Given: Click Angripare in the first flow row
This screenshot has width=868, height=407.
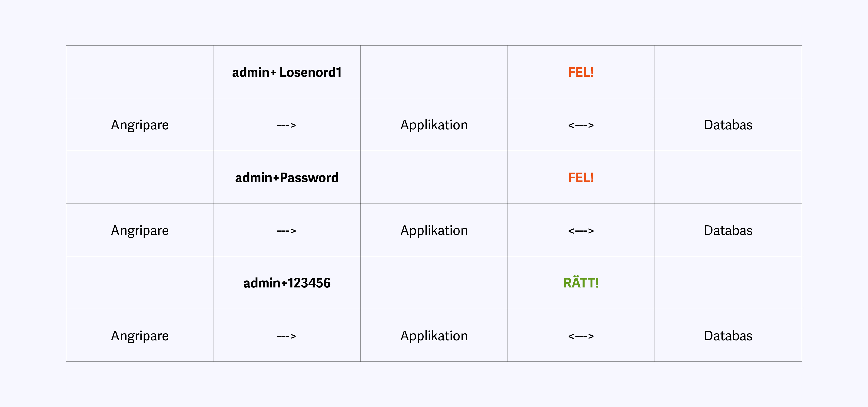Looking at the screenshot, I should pos(140,125).
